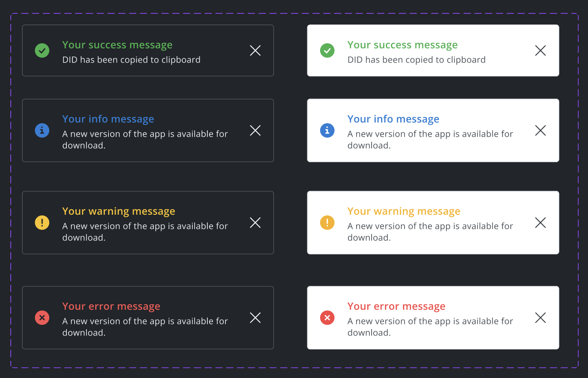Dismiss the dark success notification

point(255,51)
